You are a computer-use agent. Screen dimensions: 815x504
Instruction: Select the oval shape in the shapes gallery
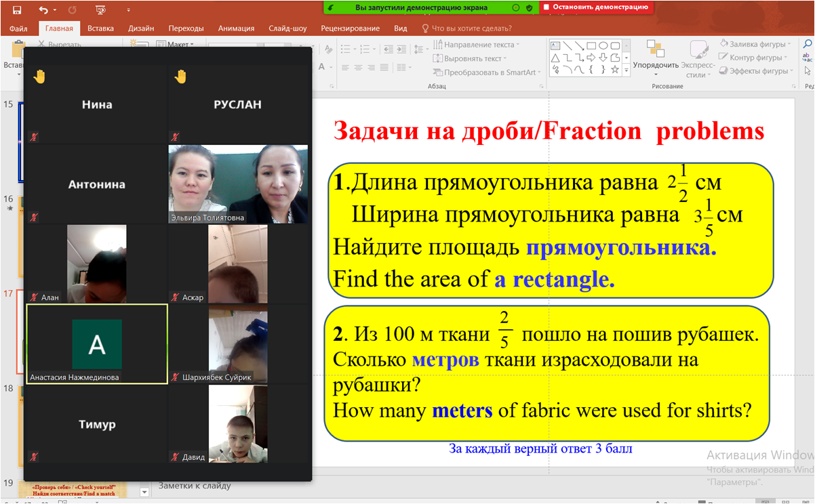click(x=603, y=45)
